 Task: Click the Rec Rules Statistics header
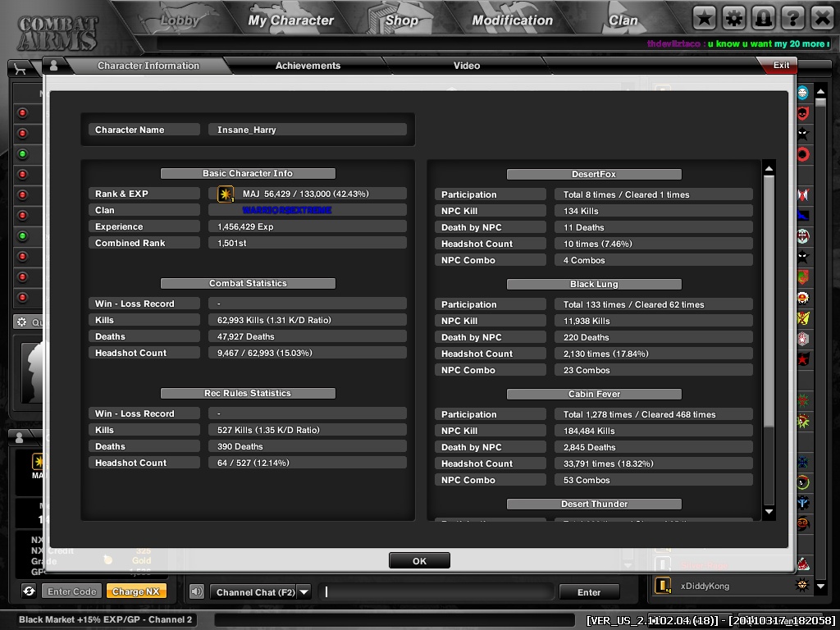click(248, 393)
